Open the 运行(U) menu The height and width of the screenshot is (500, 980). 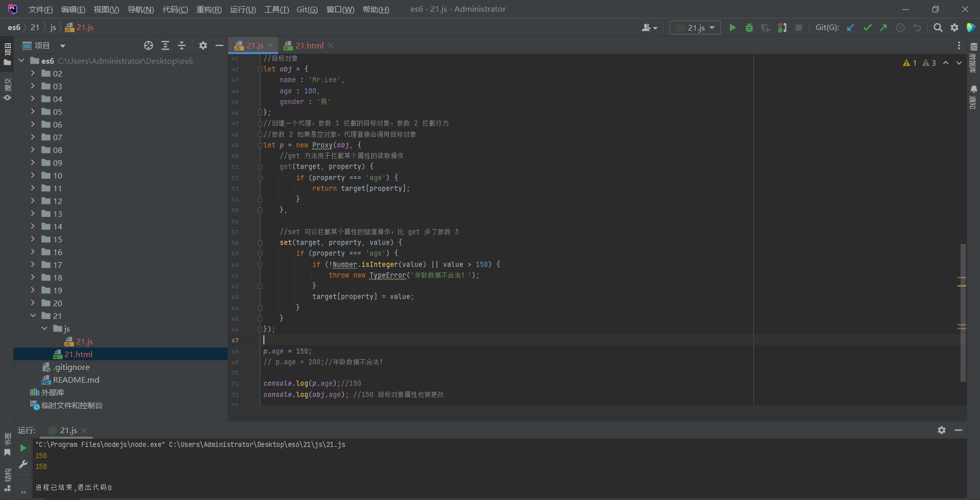(x=243, y=9)
